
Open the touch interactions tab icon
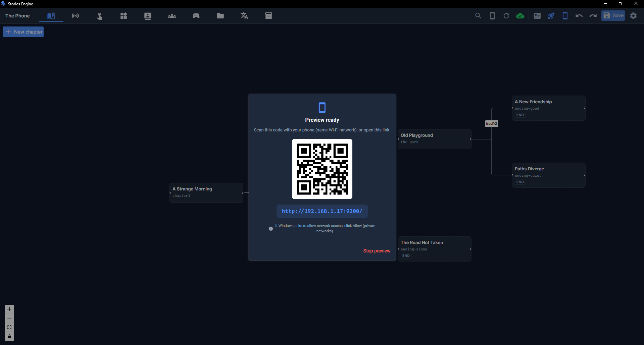pyautogui.click(x=100, y=16)
